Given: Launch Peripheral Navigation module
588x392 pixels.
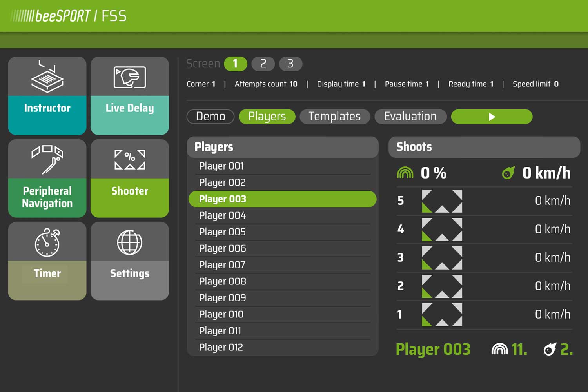Looking at the screenshot, I should click(47, 179).
